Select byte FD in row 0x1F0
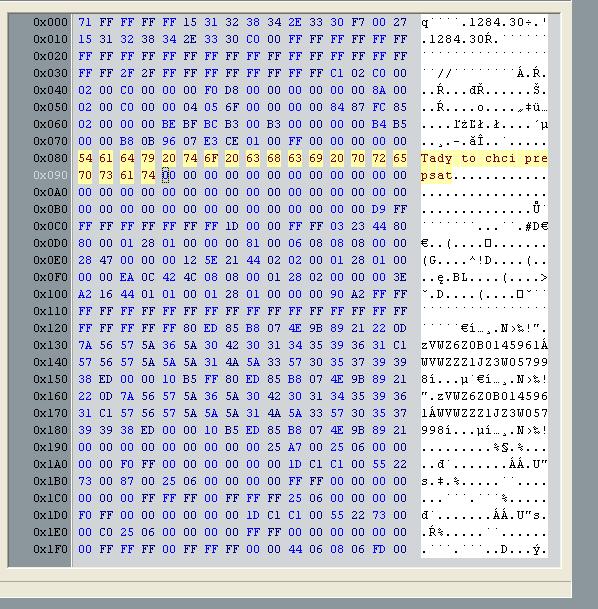Viewport: 598px width, 609px height. pyautogui.click(x=379, y=550)
